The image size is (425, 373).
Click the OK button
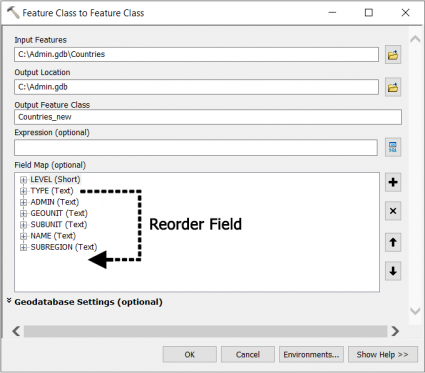(x=190, y=355)
